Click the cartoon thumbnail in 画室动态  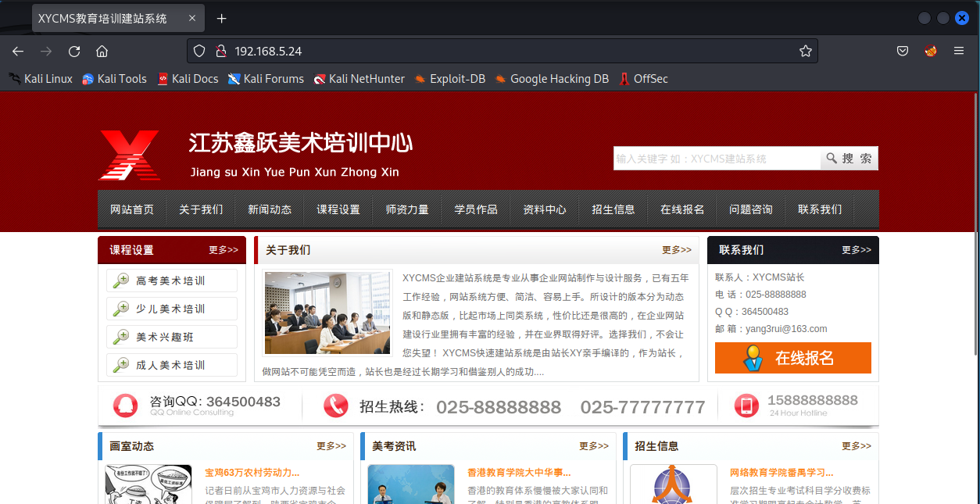tap(148, 484)
